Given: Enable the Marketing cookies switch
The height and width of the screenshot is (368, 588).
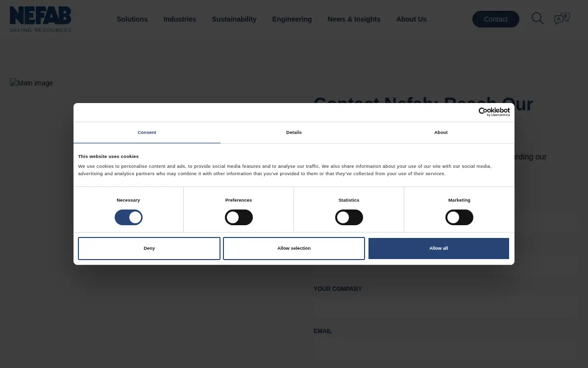Looking at the screenshot, I should [459, 217].
